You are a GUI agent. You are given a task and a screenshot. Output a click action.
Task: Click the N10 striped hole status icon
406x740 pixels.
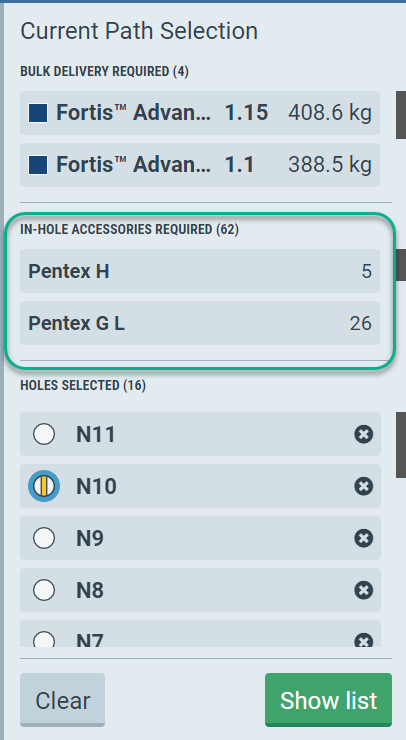[44, 486]
